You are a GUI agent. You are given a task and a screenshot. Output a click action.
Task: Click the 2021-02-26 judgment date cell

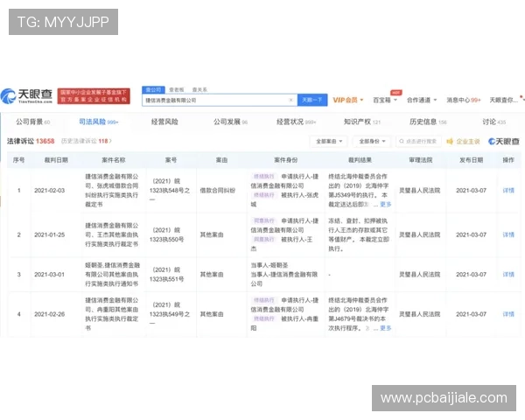pos(49,314)
